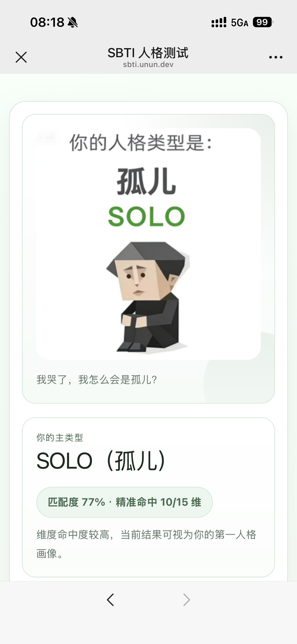Tap the battery indicator showing 99
The width and height of the screenshot is (297, 644).
click(x=263, y=22)
